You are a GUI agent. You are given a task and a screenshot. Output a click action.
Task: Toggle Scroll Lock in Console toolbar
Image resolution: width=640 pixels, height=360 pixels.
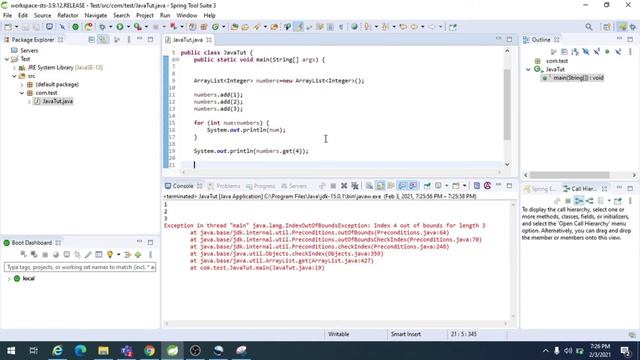pos(380,186)
